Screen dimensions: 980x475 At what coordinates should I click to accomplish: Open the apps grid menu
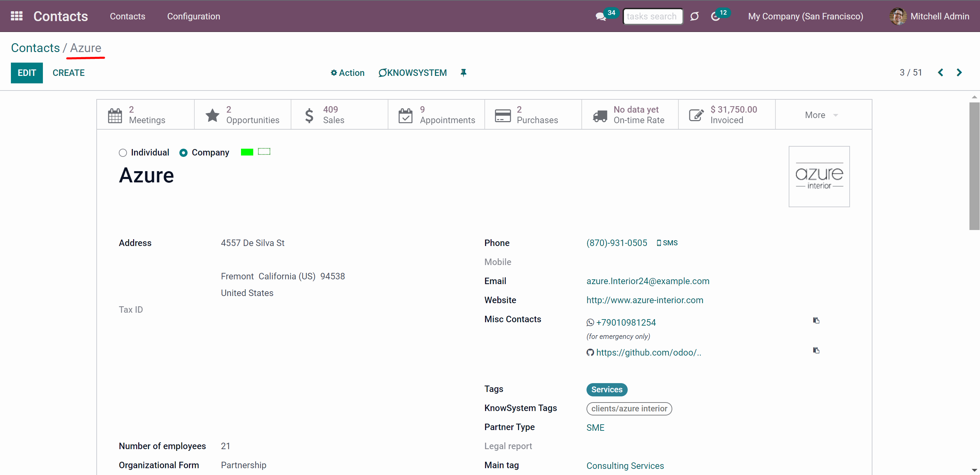pos(17,16)
